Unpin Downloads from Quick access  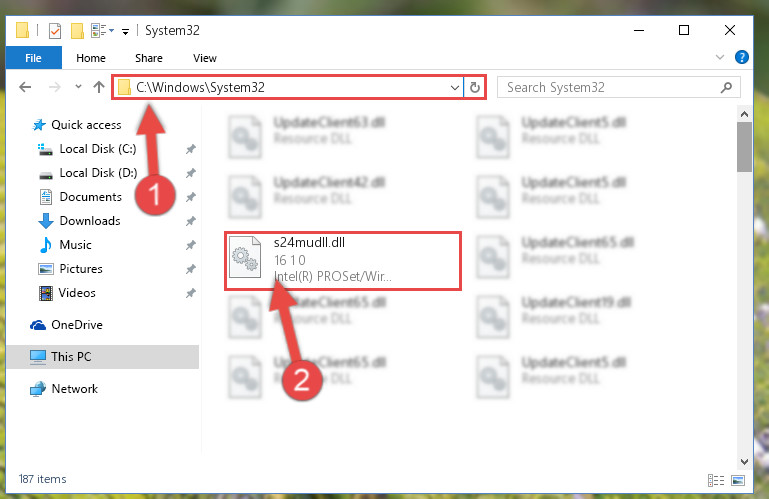[191, 221]
